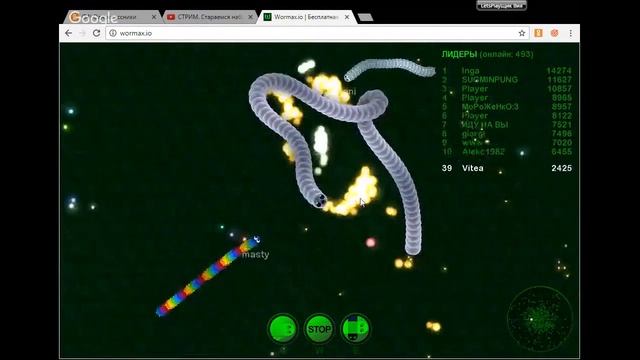Activate the acceleration boost skill button
Viewport: 640px width, 360px height.
[x=282, y=329]
